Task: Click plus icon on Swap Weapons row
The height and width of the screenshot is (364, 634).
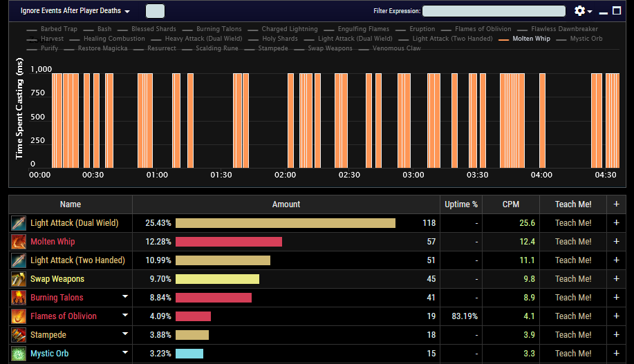Action: point(616,278)
